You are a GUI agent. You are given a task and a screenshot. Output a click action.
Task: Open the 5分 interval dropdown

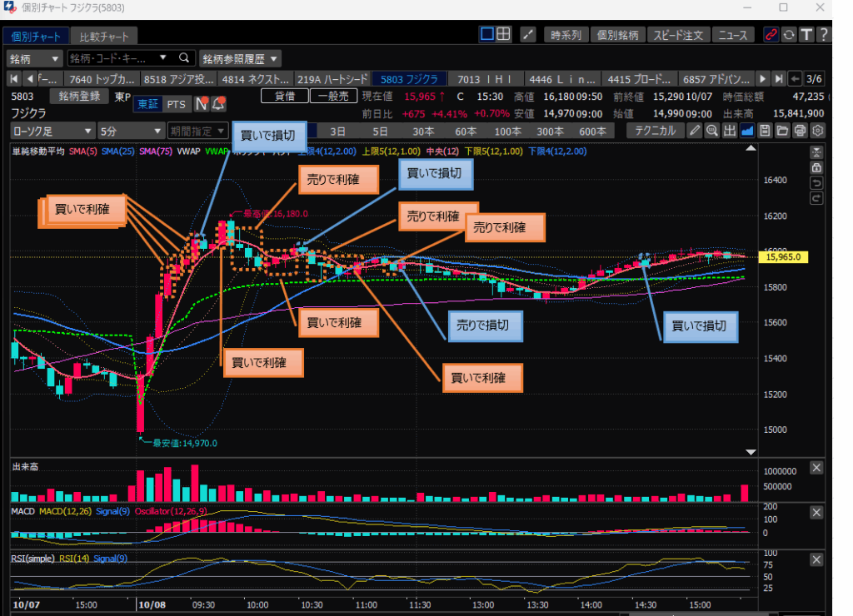pyautogui.click(x=130, y=131)
